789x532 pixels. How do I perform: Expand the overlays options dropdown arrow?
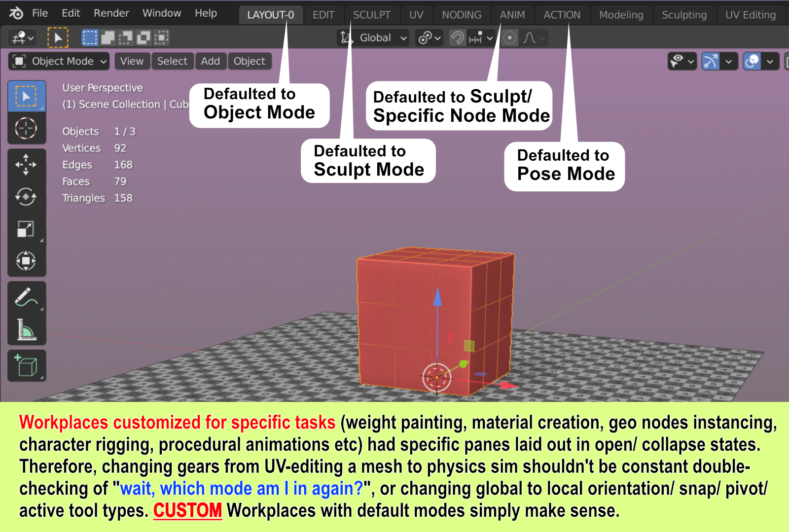point(770,61)
